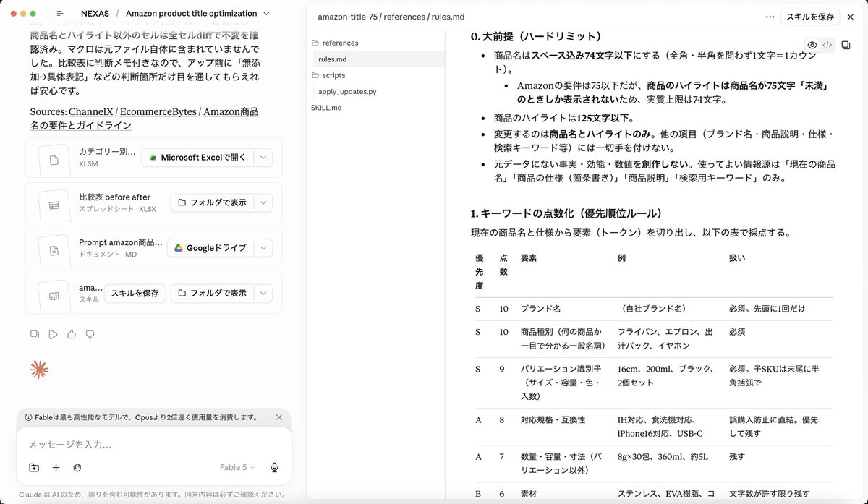Copy the rules.md file contents
This screenshot has height=504, width=868.
click(846, 45)
